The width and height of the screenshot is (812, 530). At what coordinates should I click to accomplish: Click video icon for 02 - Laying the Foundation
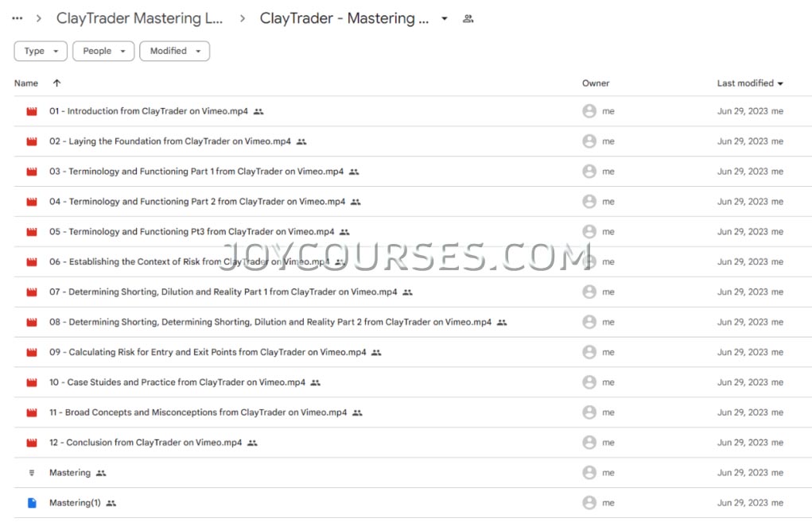[32, 141]
